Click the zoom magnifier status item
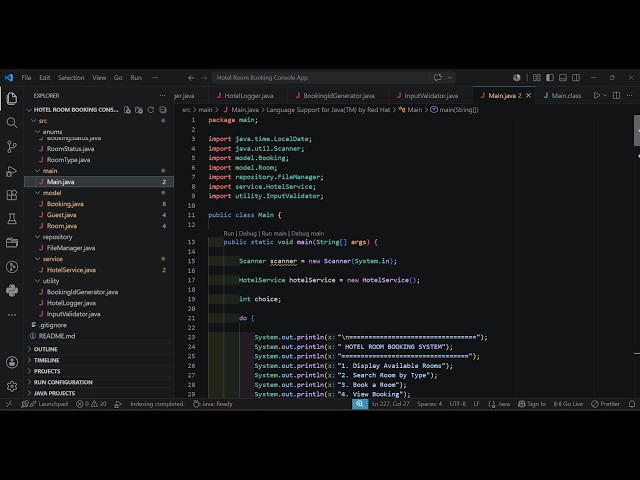Viewport: 640px width, 480px height. (x=360, y=404)
